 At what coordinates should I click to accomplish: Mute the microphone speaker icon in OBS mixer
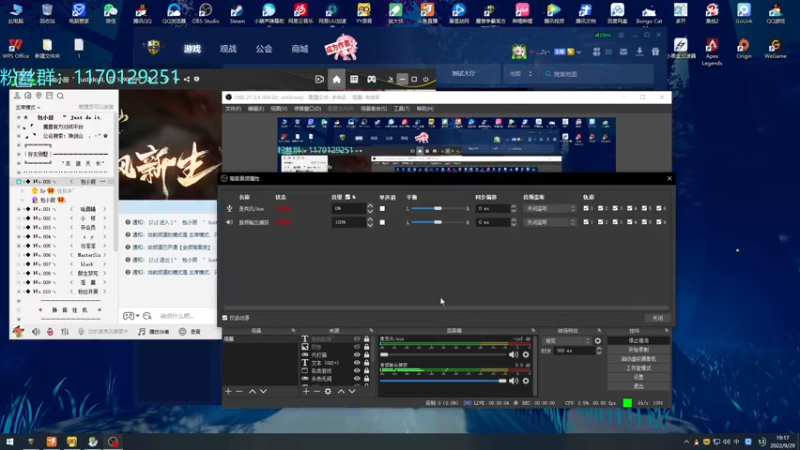coord(514,354)
